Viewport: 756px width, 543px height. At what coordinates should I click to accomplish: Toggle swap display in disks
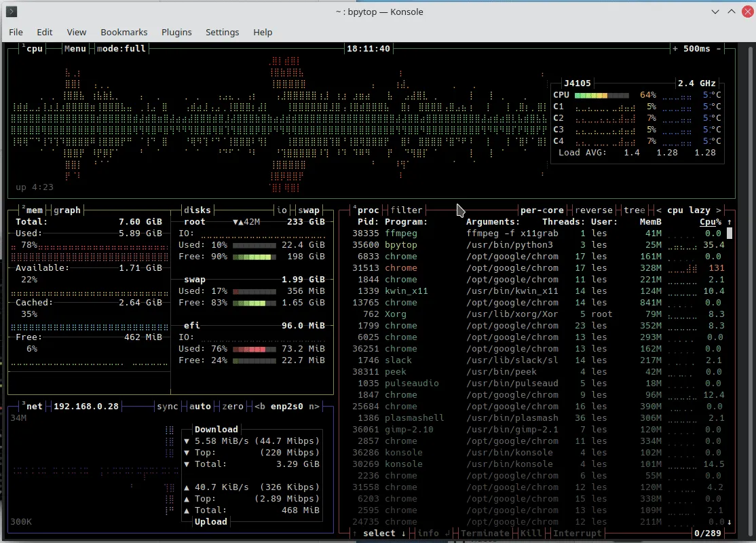pos(309,210)
